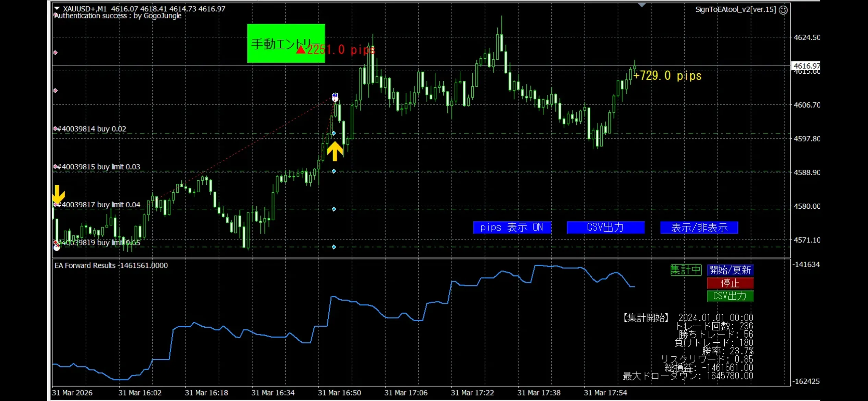Screen dimensions: 868x401
Task: Click cyan diamond on order #40039814 line
Action: click(x=334, y=133)
